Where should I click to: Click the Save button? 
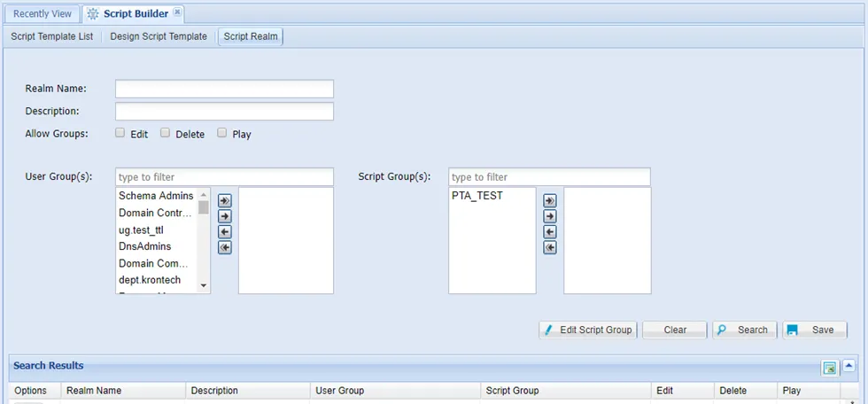pyautogui.click(x=815, y=330)
